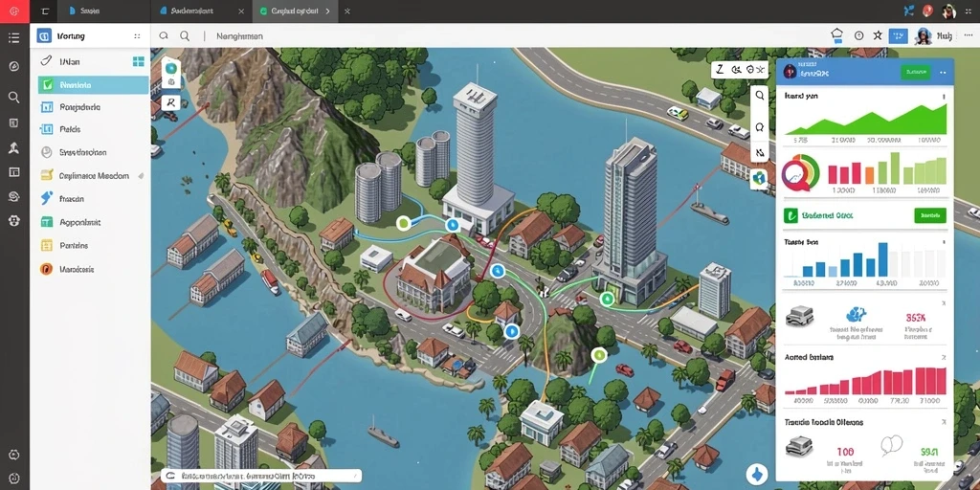Select the R-shaped tool button on the map

pos(171,102)
